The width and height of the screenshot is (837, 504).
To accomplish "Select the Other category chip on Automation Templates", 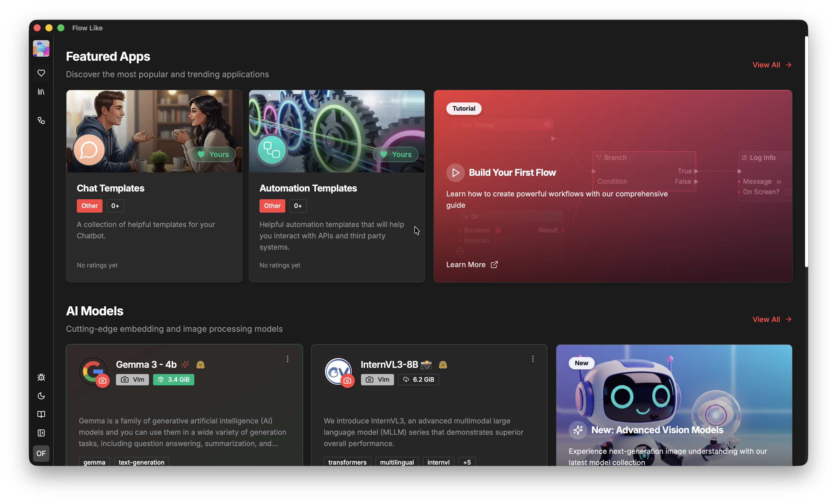I will tap(272, 206).
